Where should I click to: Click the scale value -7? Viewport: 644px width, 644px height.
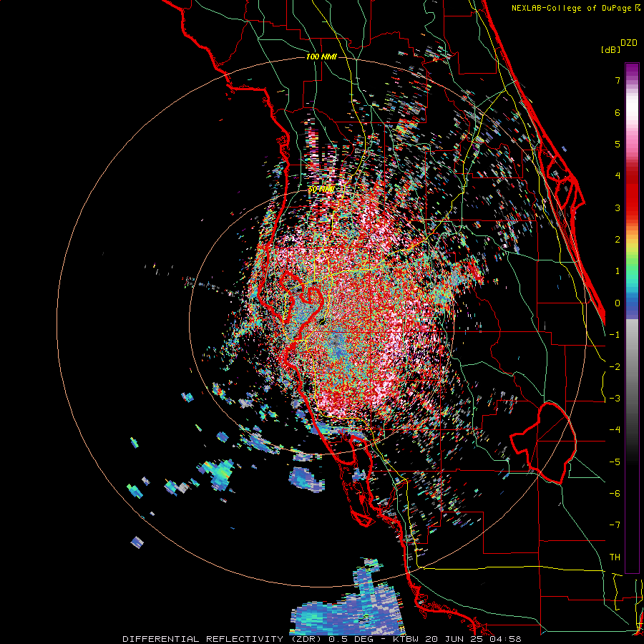tap(615, 525)
